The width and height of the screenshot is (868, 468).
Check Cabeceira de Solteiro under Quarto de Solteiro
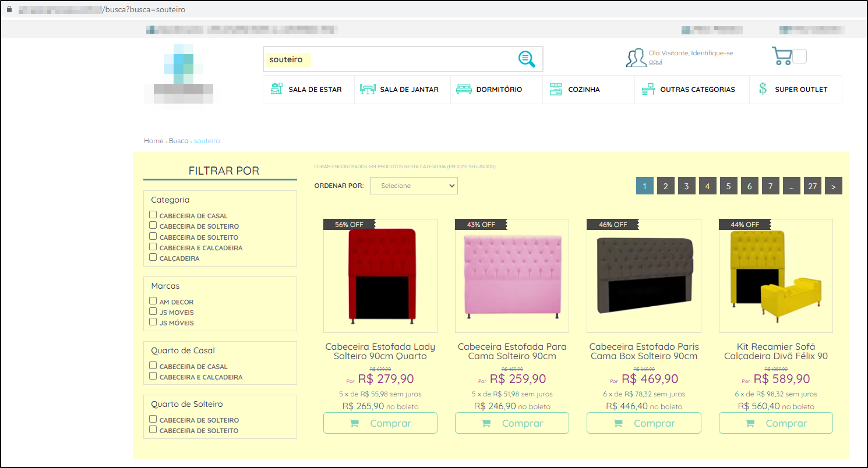tap(153, 419)
